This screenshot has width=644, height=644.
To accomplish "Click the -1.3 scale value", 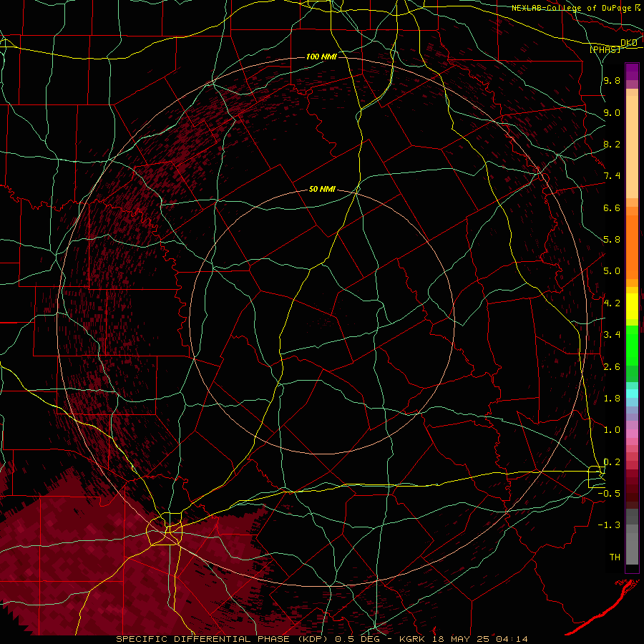I will click(x=609, y=525).
